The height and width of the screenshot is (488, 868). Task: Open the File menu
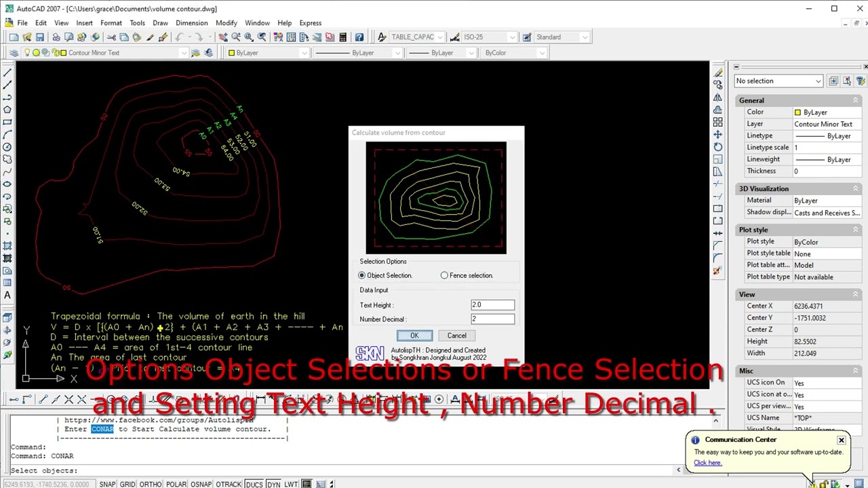point(22,23)
